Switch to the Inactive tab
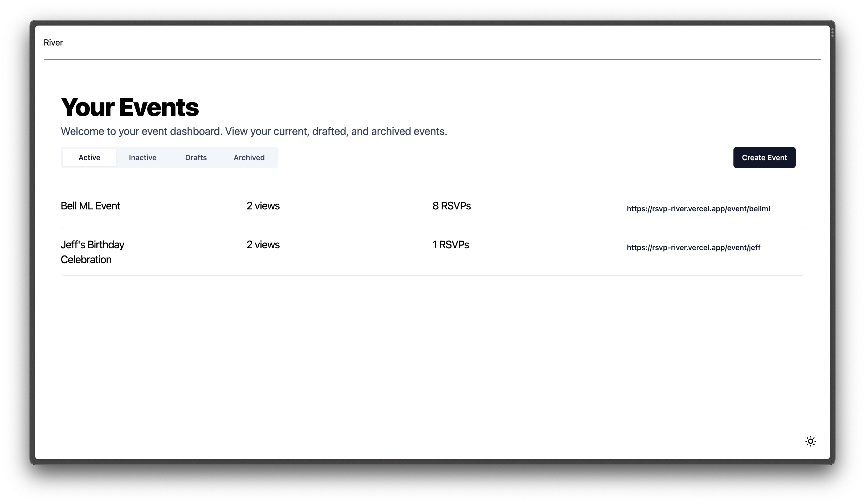865x504 pixels. 142,158
